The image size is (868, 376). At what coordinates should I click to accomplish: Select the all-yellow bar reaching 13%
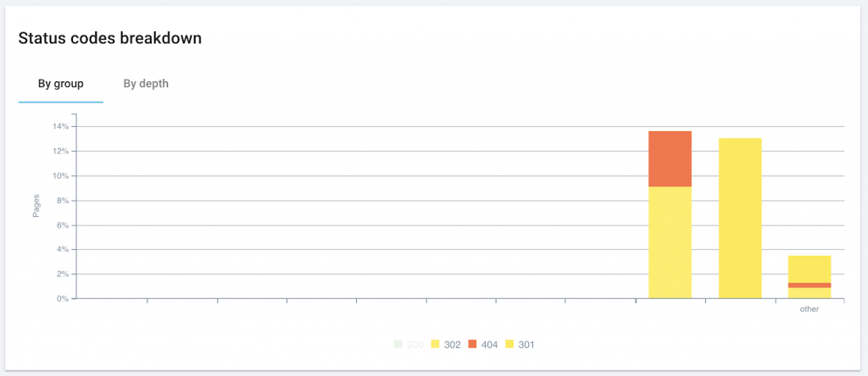[740, 218]
